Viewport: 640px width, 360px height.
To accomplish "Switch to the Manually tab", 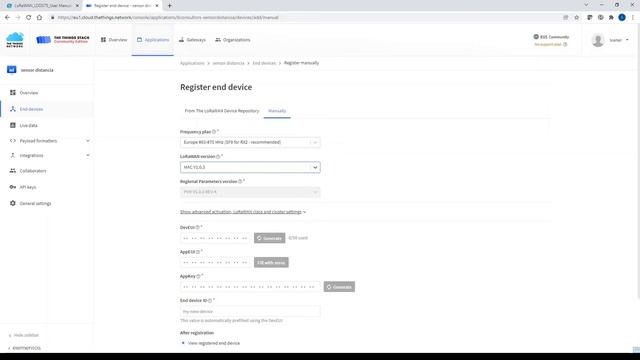I will point(277,111).
